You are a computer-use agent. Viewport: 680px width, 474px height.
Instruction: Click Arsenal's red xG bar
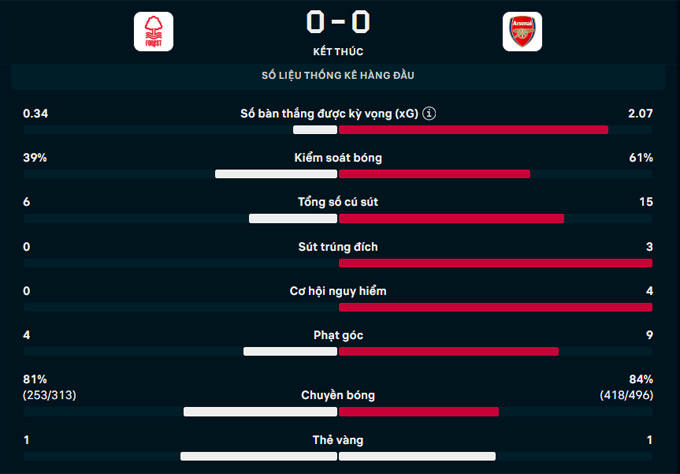473,130
